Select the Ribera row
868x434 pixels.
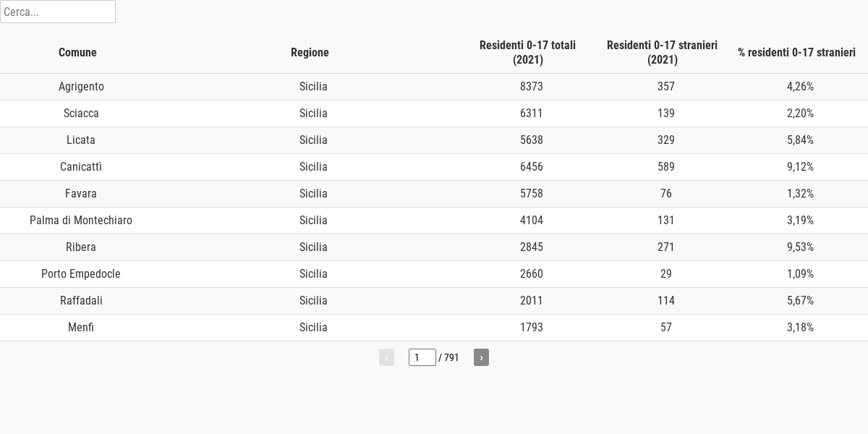pyautogui.click(x=81, y=247)
